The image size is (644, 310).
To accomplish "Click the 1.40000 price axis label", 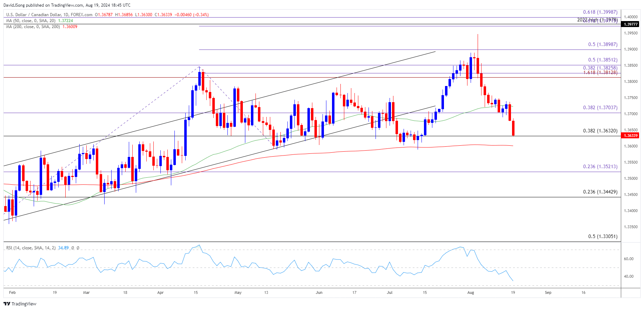I will tap(631, 17).
